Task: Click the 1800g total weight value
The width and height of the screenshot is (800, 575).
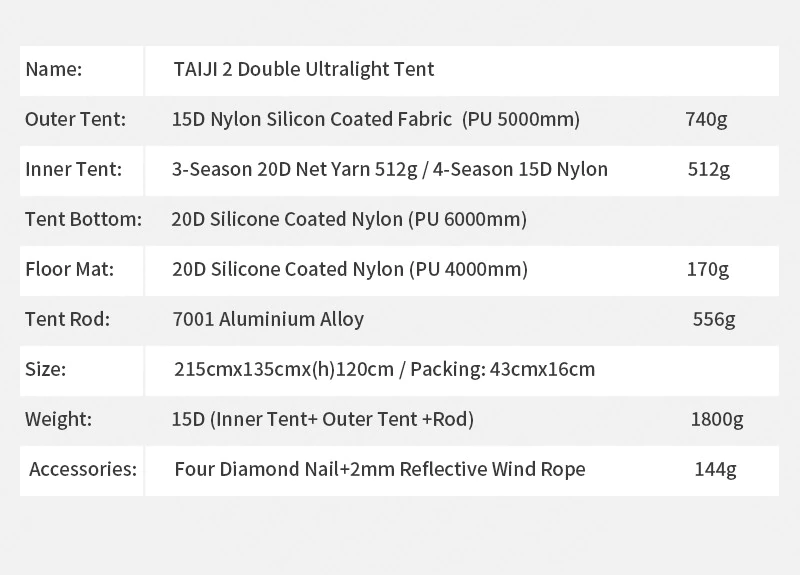Action: (x=717, y=419)
